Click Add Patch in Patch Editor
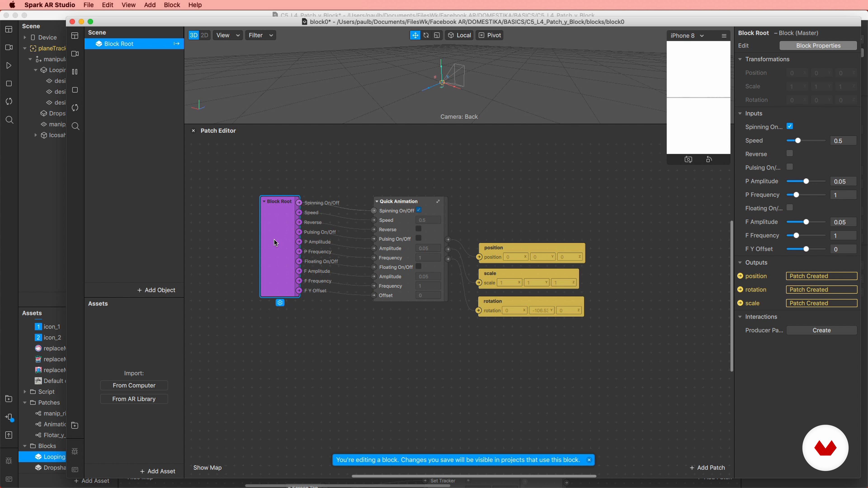868x488 pixels. point(707,468)
